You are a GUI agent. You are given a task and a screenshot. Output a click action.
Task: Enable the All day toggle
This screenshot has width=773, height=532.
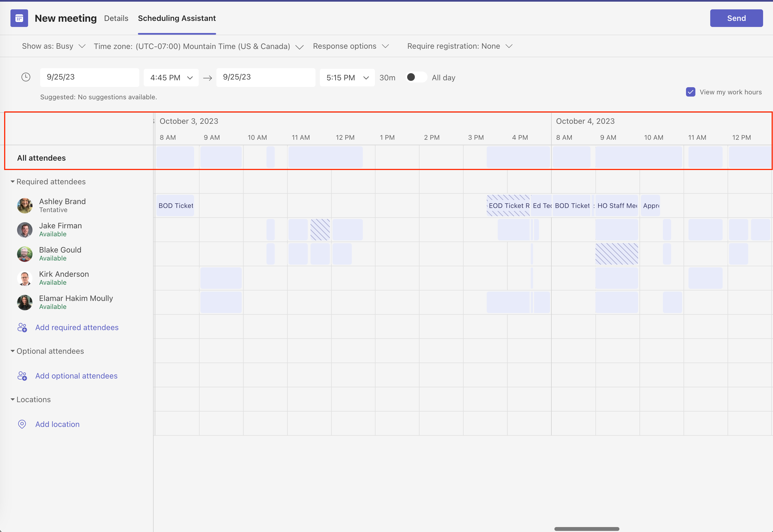pos(416,77)
